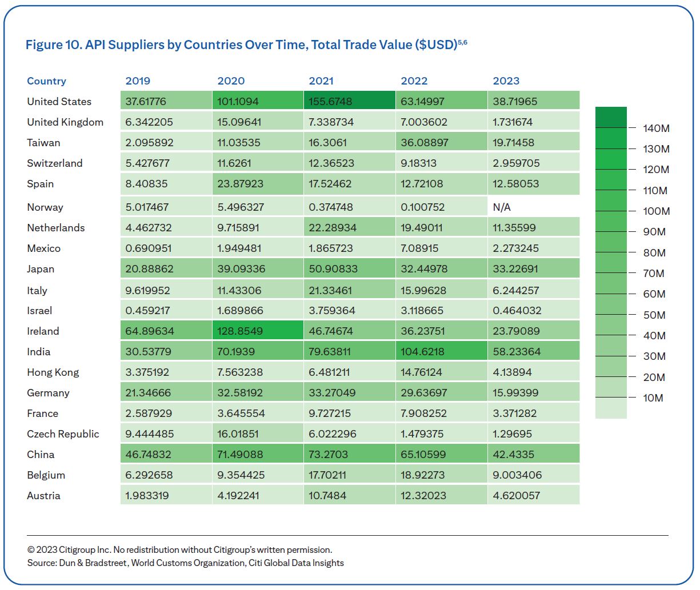The height and width of the screenshot is (590, 700).
Task: Select United States 2021 cell 155.6748
Action: tap(349, 101)
